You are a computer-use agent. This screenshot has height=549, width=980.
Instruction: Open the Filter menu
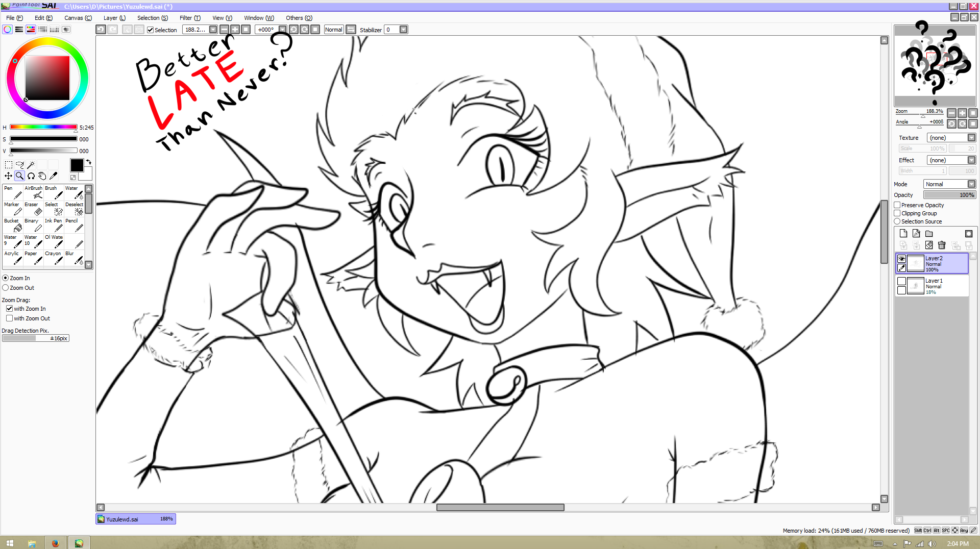(190, 18)
